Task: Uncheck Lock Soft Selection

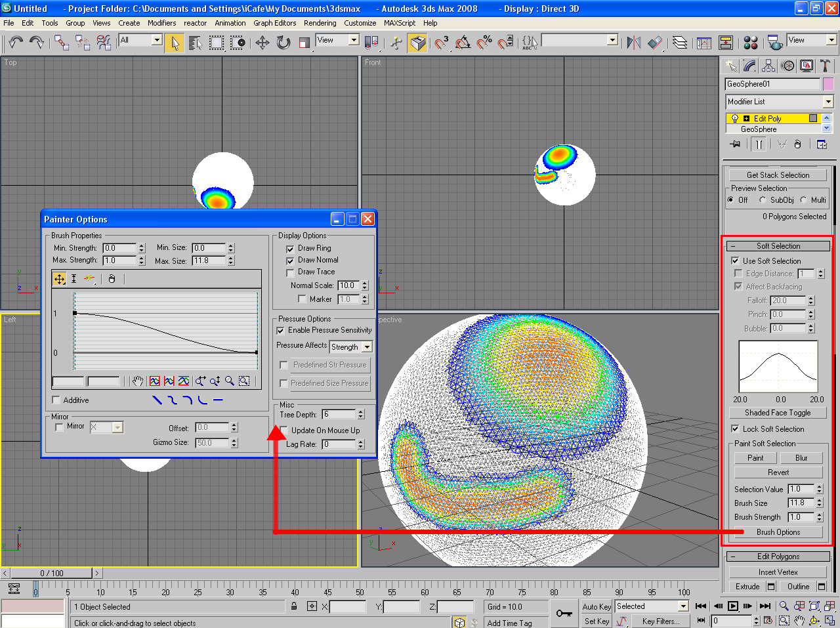Action: point(736,429)
